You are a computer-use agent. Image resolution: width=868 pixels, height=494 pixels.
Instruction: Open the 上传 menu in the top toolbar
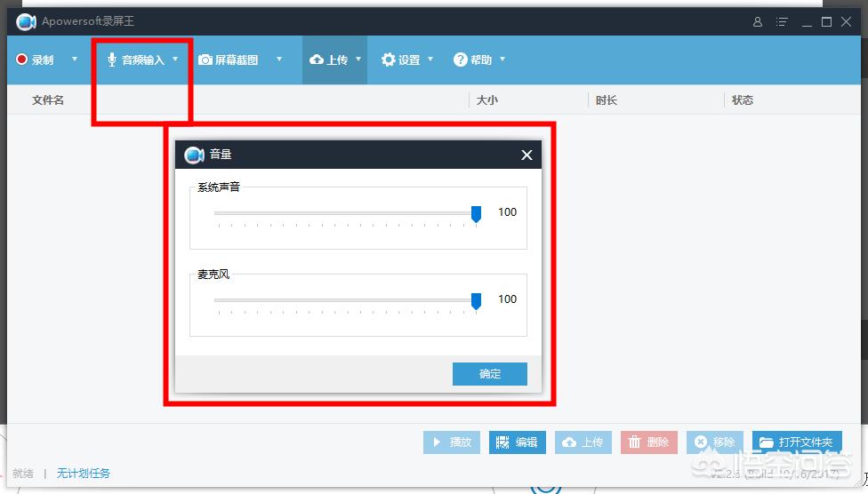pyautogui.click(x=335, y=60)
